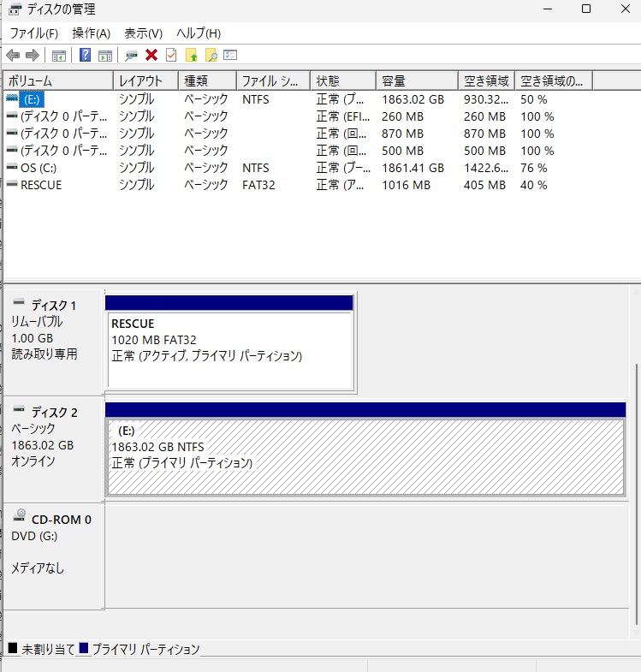This screenshot has height=672, width=641.
Task: Sort by the 状態 column header
Action: (343, 80)
